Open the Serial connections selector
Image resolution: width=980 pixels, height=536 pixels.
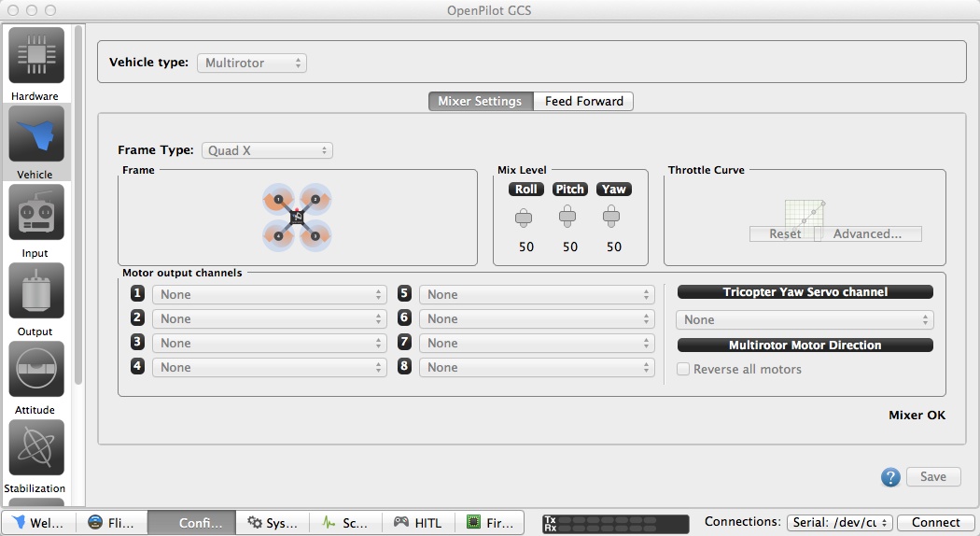pyautogui.click(x=839, y=523)
